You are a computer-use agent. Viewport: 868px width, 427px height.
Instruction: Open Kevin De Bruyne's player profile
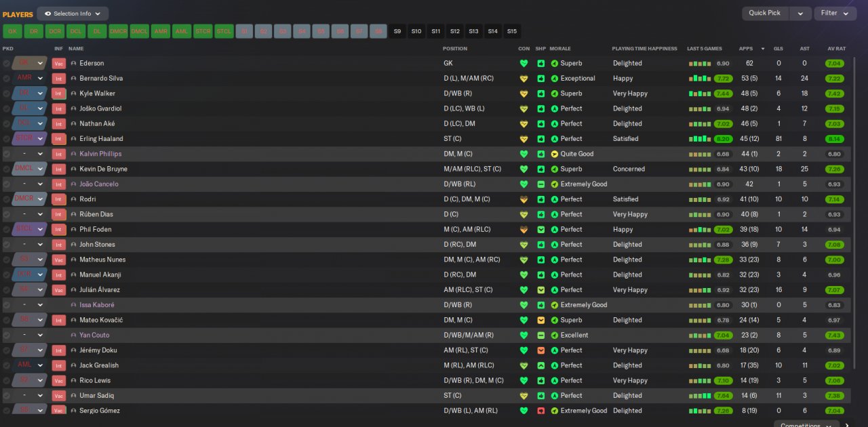coord(103,169)
